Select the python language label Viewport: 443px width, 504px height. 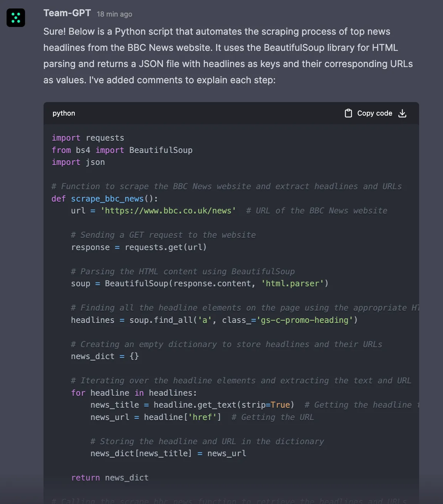click(64, 113)
